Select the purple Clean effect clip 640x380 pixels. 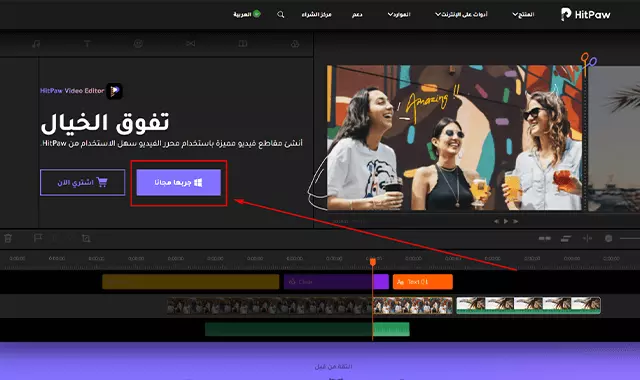(336, 282)
